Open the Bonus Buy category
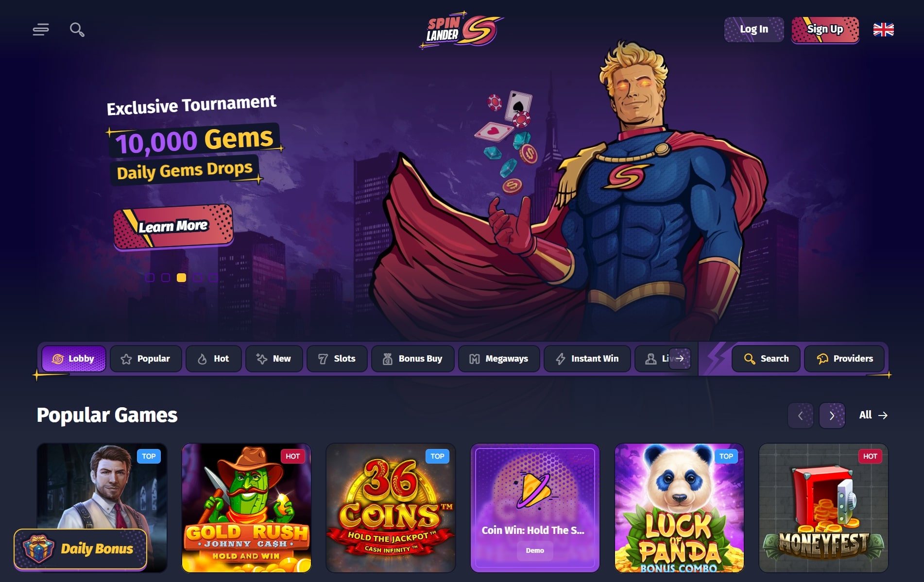This screenshot has width=924, height=582. click(x=413, y=359)
